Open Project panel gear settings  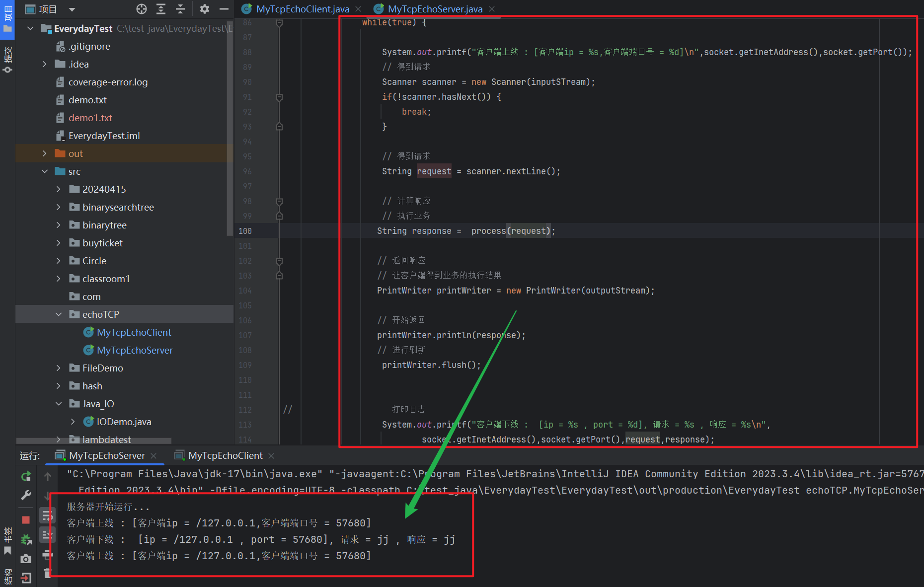[205, 9]
